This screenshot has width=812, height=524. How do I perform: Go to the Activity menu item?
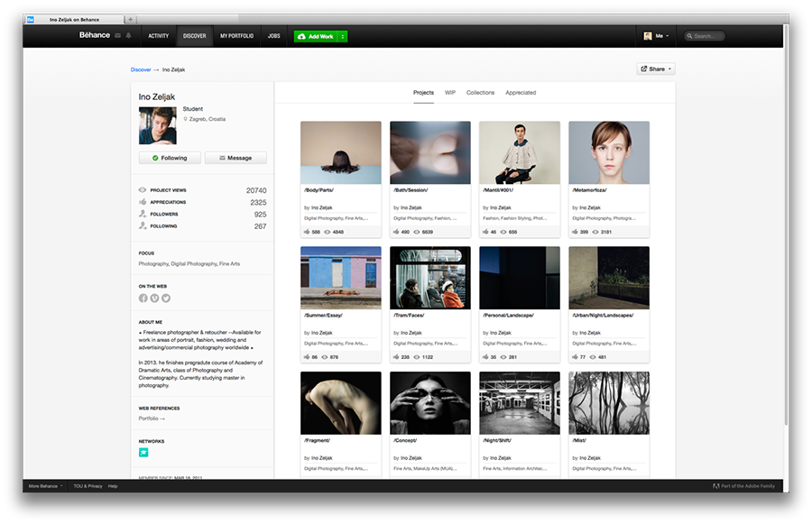pos(159,36)
